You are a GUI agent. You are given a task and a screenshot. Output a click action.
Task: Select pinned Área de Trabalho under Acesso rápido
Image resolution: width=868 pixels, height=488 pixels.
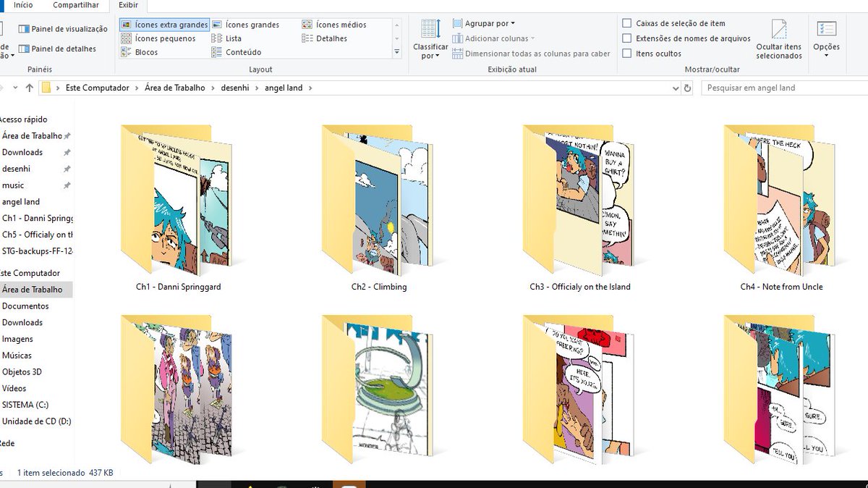coord(33,136)
